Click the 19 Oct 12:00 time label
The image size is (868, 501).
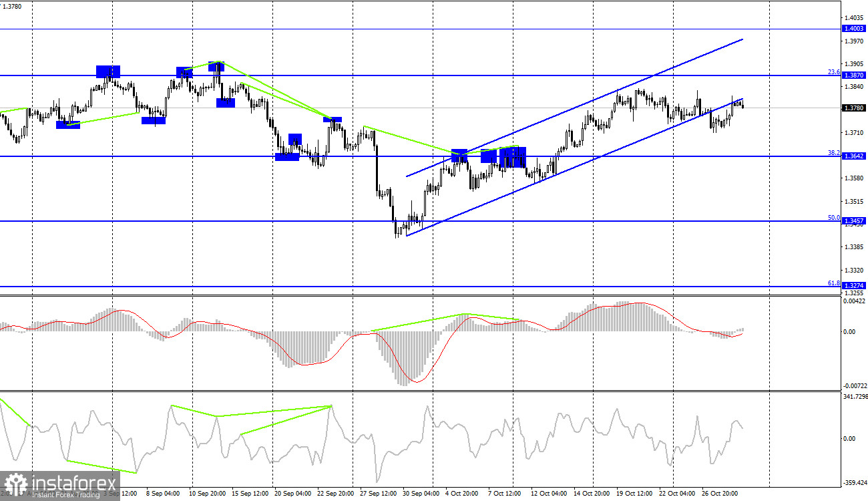coord(634,494)
